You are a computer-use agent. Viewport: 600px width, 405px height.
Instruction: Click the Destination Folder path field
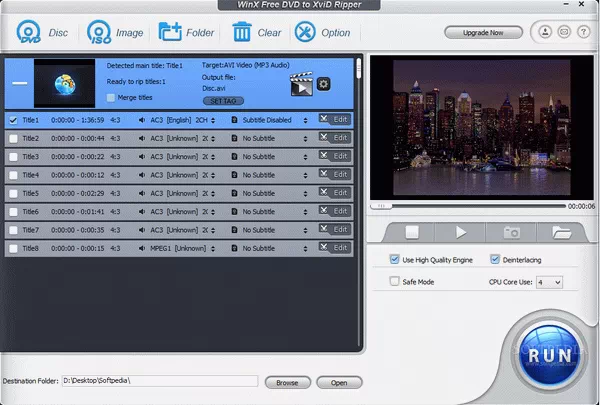point(160,382)
